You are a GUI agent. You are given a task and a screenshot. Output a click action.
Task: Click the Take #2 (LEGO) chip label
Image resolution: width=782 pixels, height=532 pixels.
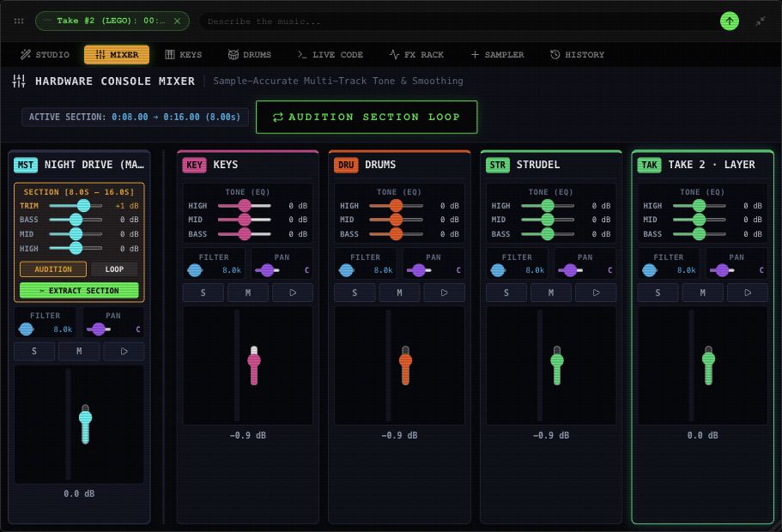point(111,21)
